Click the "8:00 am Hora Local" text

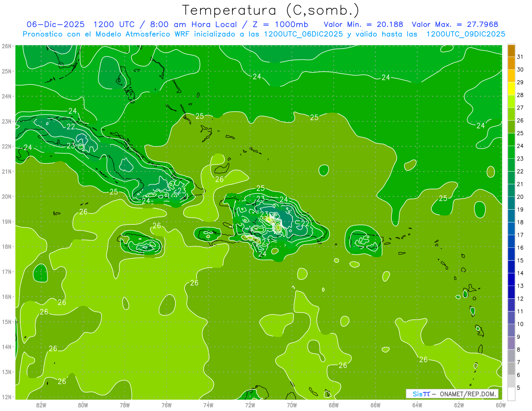click(x=193, y=24)
